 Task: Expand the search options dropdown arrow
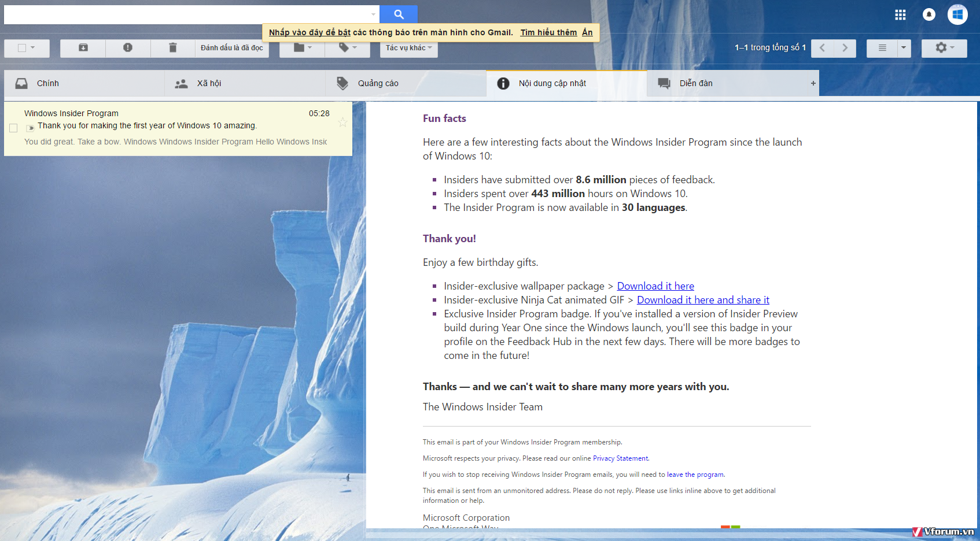pos(373,14)
